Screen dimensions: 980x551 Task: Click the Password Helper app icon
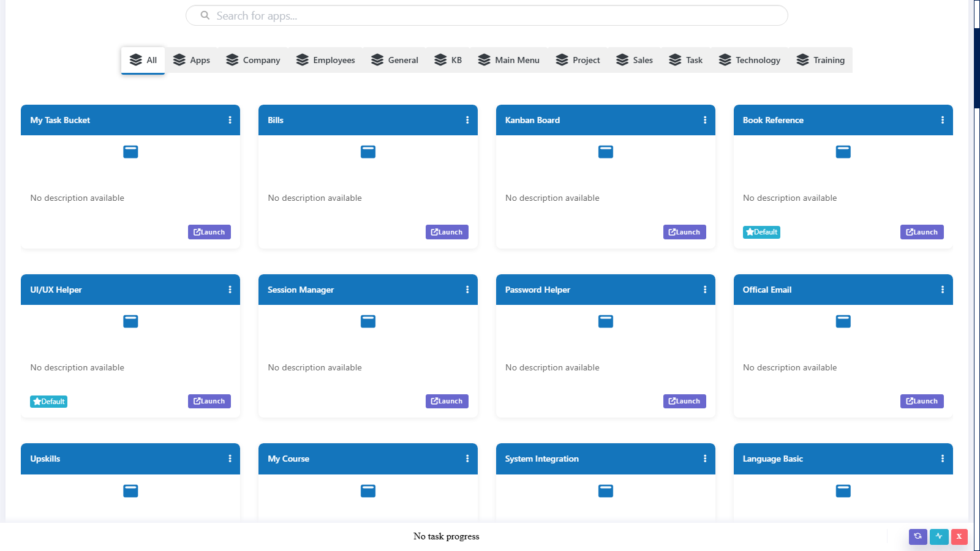(x=606, y=321)
